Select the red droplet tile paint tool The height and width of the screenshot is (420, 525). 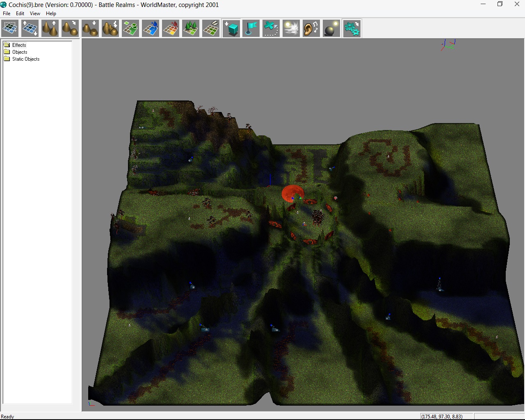171,29
